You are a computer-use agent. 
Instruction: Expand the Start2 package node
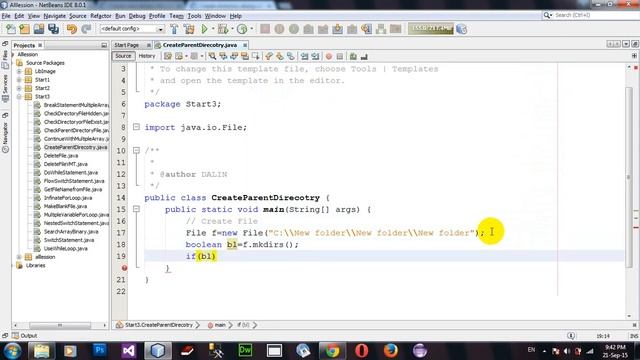(19, 88)
